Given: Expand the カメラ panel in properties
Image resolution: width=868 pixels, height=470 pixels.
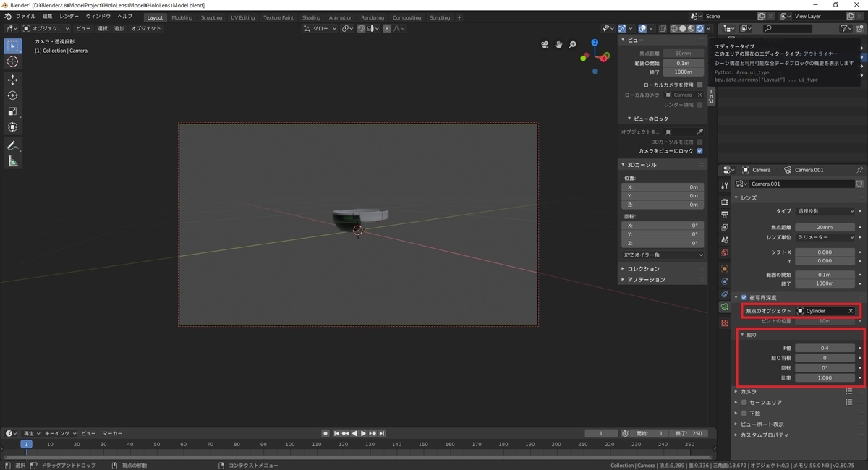Looking at the screenshot, I should [748, 391].
